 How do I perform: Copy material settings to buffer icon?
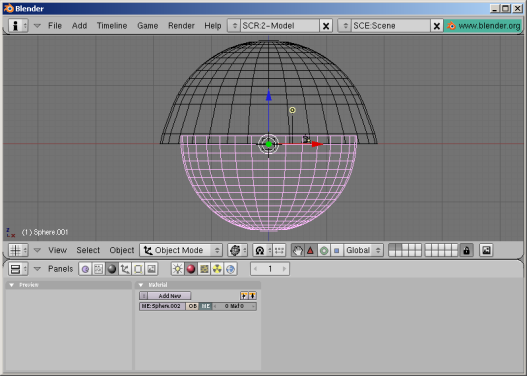244,296
